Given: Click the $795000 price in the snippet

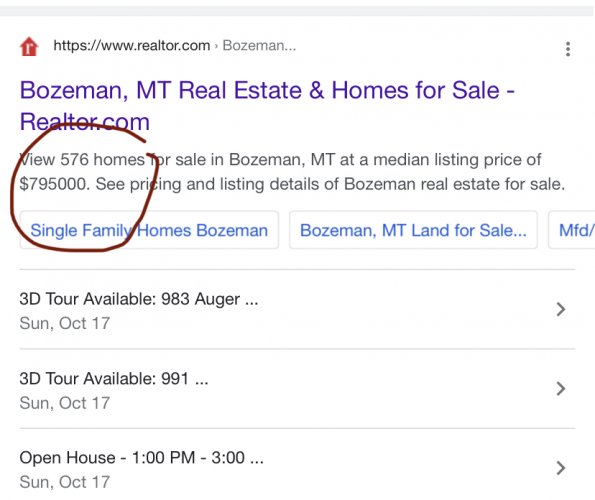Looking at the screenshot, I should 55,184.
